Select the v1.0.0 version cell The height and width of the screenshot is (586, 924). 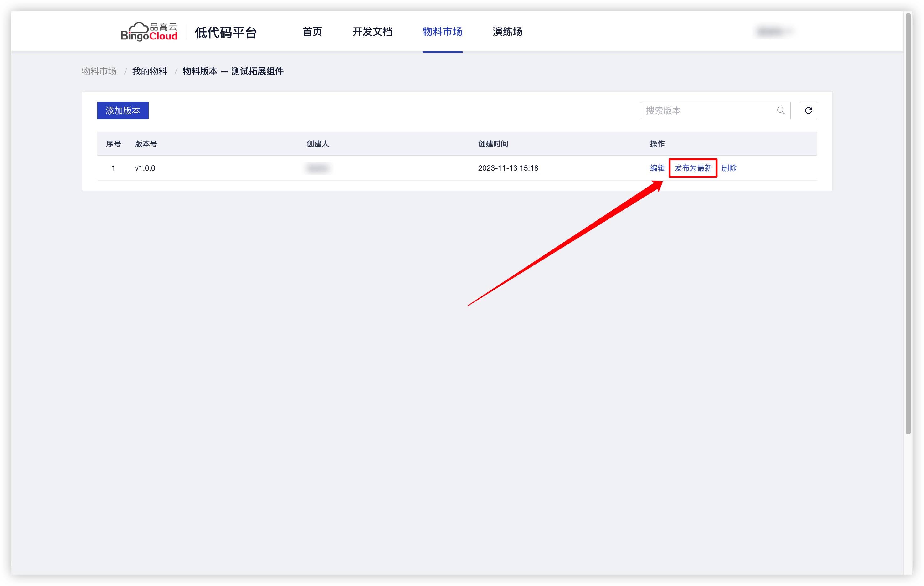[x=145, y=168]
